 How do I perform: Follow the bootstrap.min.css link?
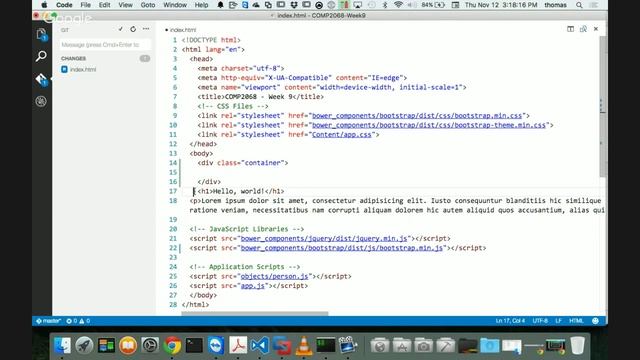point(417,116)
